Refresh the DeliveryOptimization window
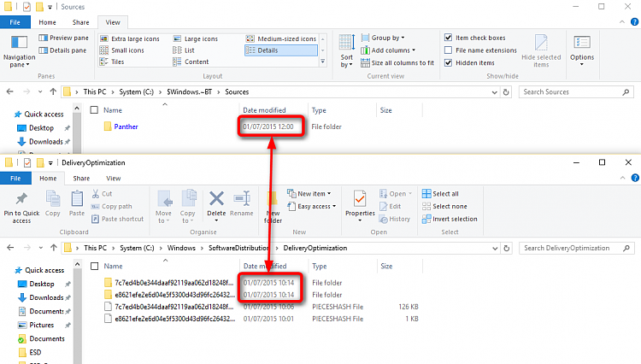This screenshot has width=641, height=364. point(507,249)
